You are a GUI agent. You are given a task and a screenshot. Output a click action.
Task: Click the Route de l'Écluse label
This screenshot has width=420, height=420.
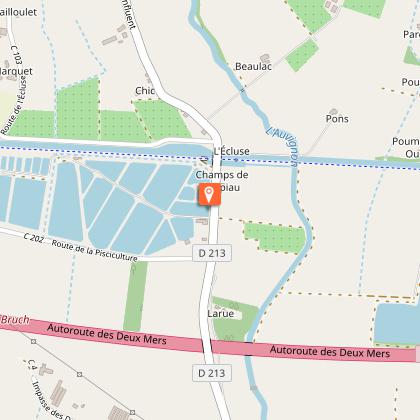14,105
